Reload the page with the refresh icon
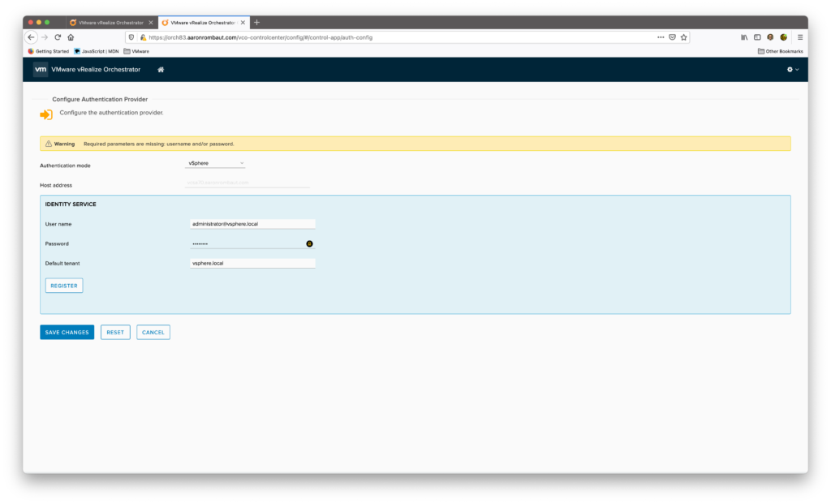 pyautogui.click(x=58, y=37)
